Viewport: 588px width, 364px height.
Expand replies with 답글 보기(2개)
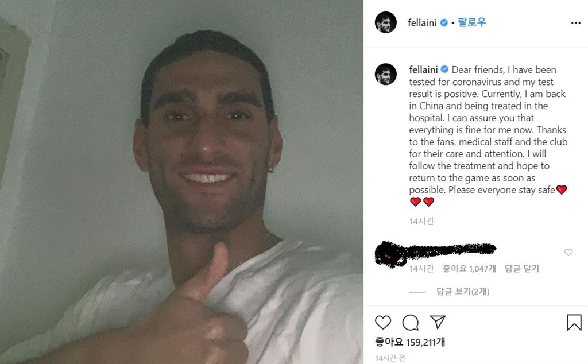(463, 291)
